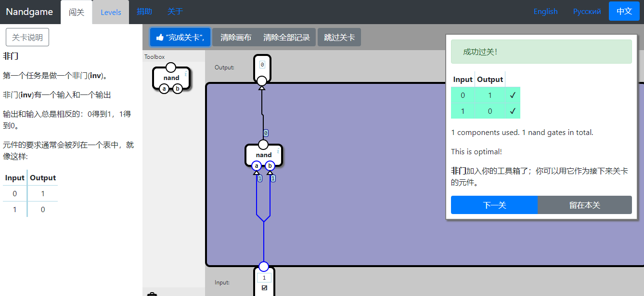Click the Output connector circle at the top
The image size is (644, 296).
(x=262, y=81)
